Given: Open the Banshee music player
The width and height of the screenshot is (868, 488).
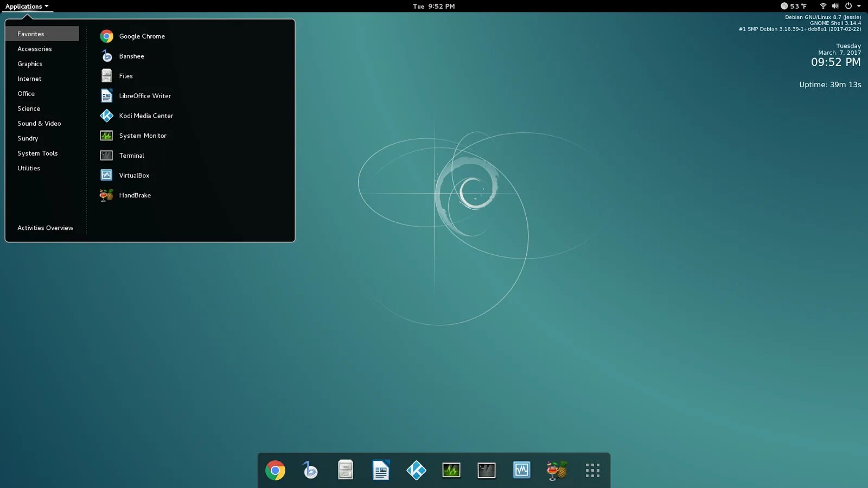Looking at the screenshot, I should tap(131, 56).
